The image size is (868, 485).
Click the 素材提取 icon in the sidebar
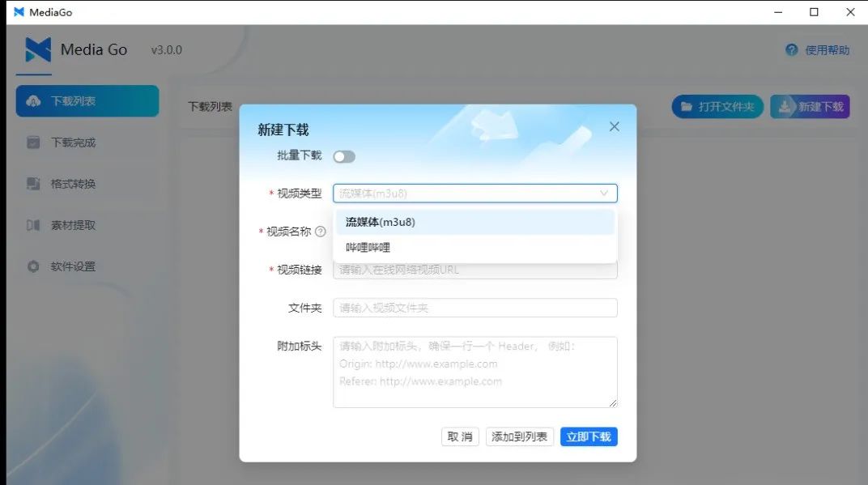[x=33, y=225]
